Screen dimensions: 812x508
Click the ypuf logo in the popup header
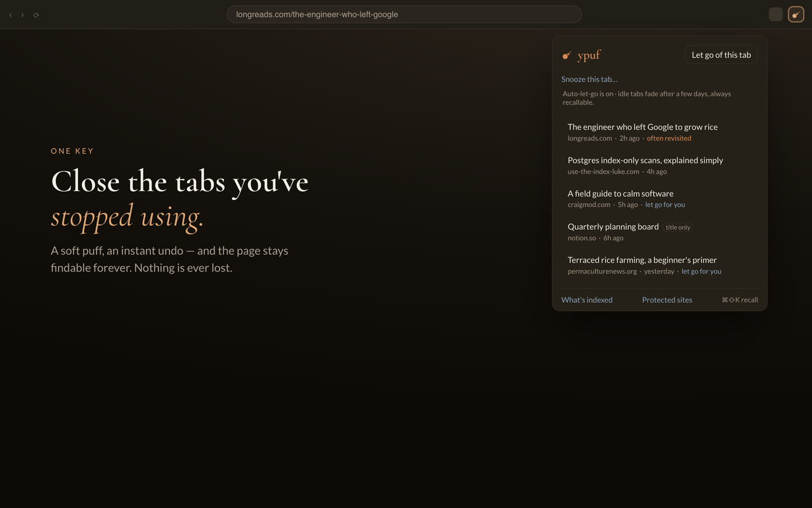(581, 55)
